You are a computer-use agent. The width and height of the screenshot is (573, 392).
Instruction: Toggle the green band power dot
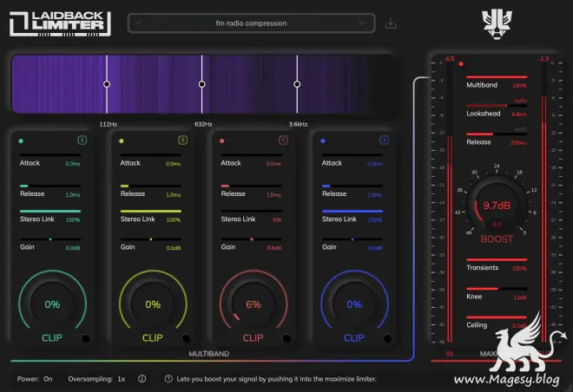pos(21,140)
